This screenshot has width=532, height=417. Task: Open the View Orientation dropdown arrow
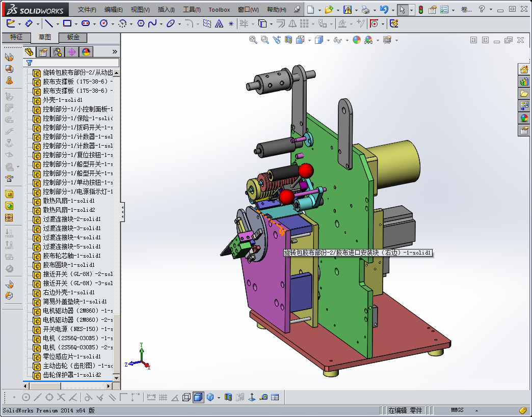tap(309, 41)
